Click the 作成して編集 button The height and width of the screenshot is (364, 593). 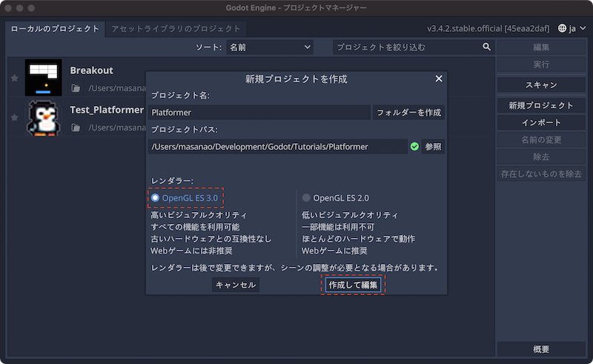(353, 285)
